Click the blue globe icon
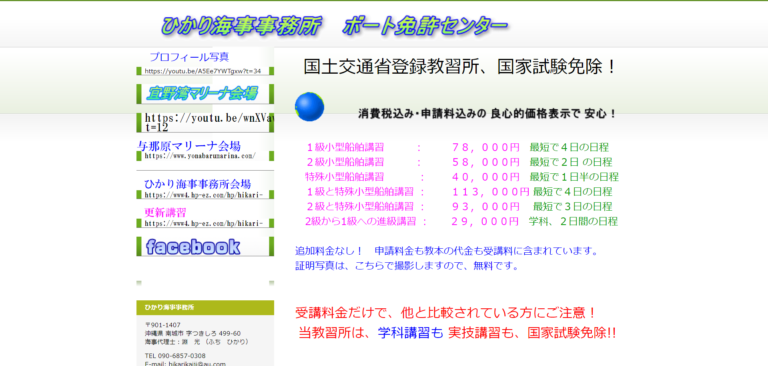Screen dimensions: 768x366 [309, 106]
